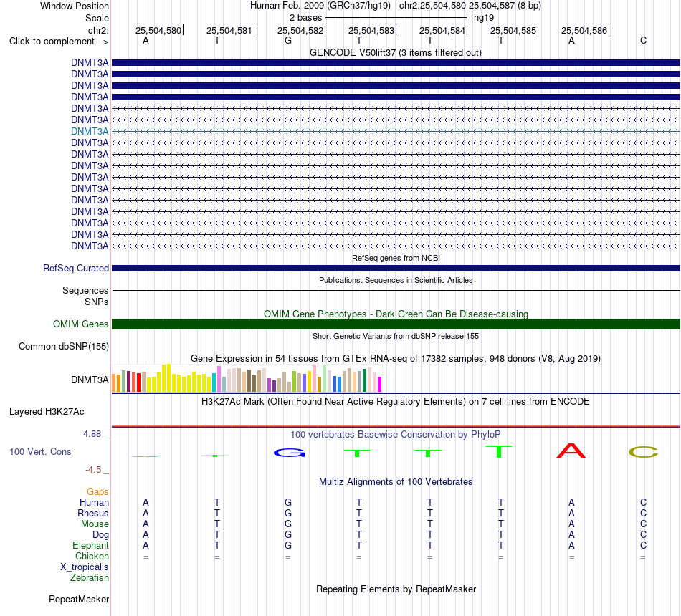Click the dark green OMIM gene bar
The image size is (681, 616).
point(396,324)
